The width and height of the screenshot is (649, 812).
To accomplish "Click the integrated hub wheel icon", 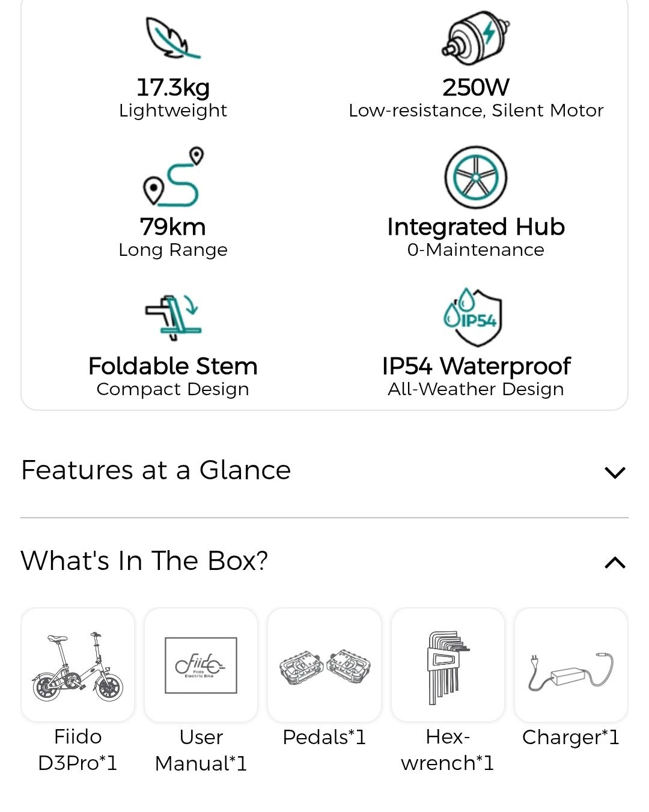I will tap(475, 177).
